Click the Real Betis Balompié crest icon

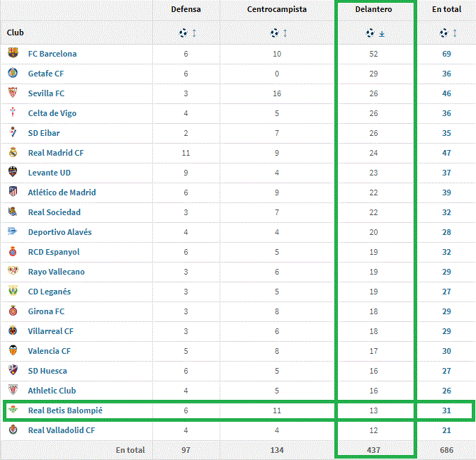tap(13, 410)
